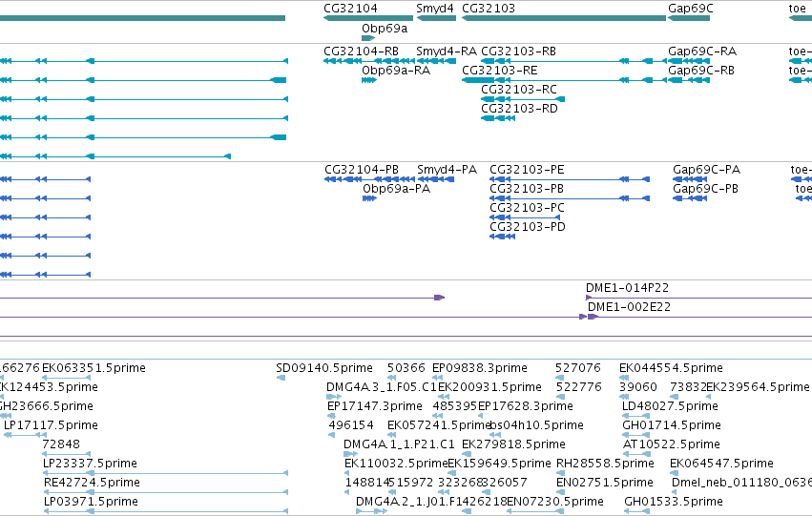Select the CG32103-PD protein label
This screenshot has height=516, width=812.
[x=528, y=227]
